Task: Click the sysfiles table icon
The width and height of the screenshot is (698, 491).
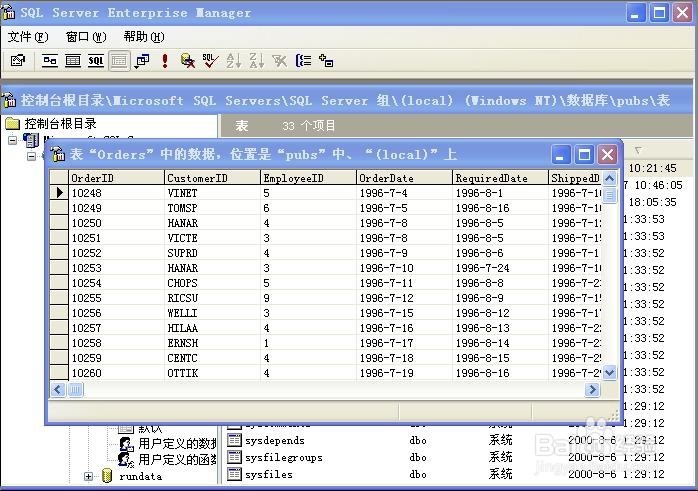Action: pos(234,474)
